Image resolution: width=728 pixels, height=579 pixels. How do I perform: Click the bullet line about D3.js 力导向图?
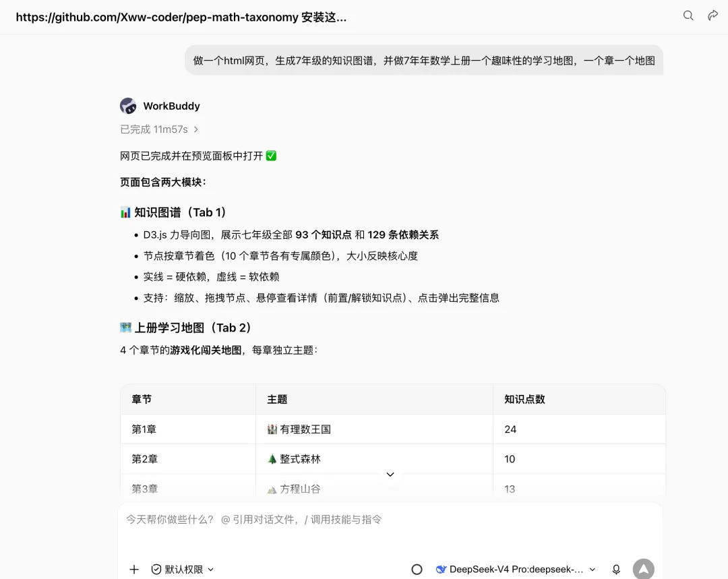(x=291, y=235)
